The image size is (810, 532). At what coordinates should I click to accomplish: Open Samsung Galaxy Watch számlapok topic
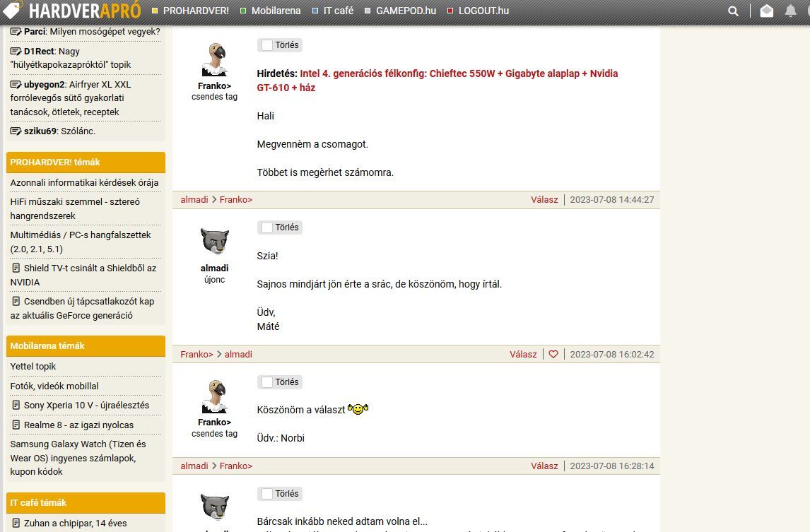(78, 458)
